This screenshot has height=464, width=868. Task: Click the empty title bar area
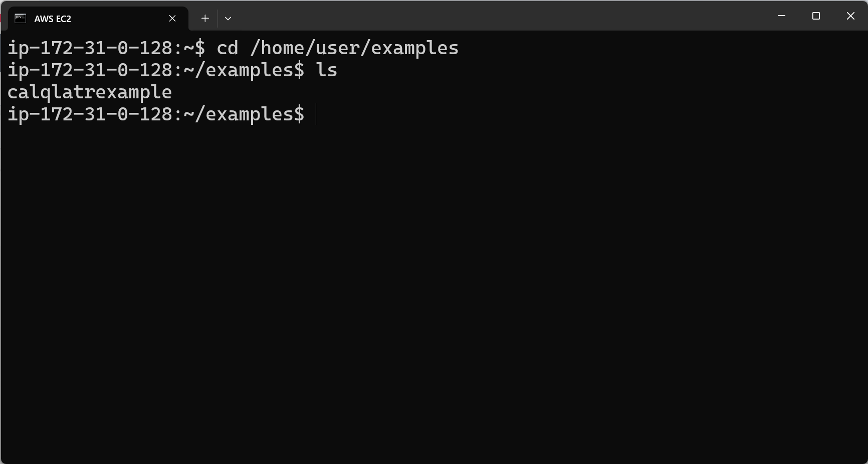[501, 16]
